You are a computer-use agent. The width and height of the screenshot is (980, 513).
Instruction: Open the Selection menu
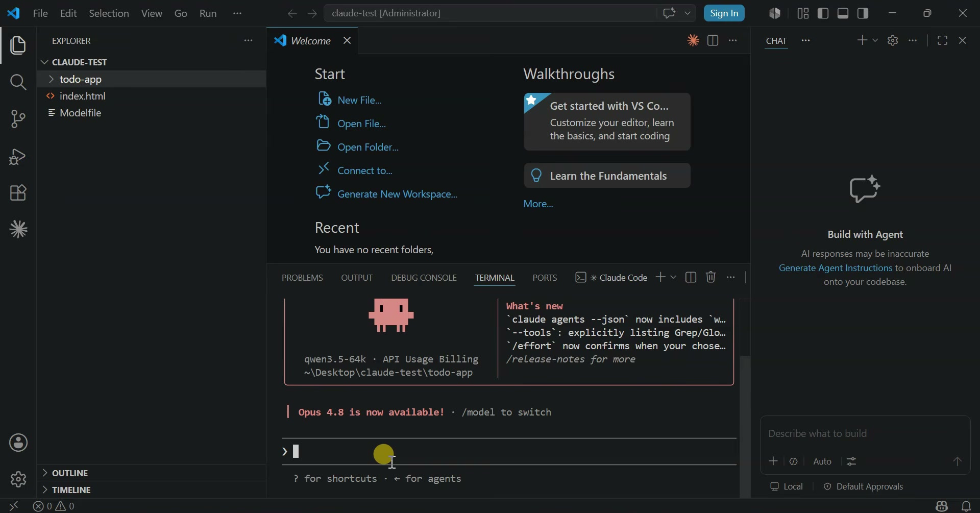pyautogui.click(x=109, y=13)
